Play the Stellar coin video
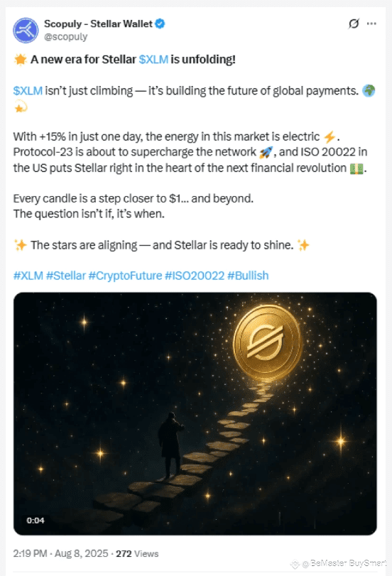 [x=195, y=413]
